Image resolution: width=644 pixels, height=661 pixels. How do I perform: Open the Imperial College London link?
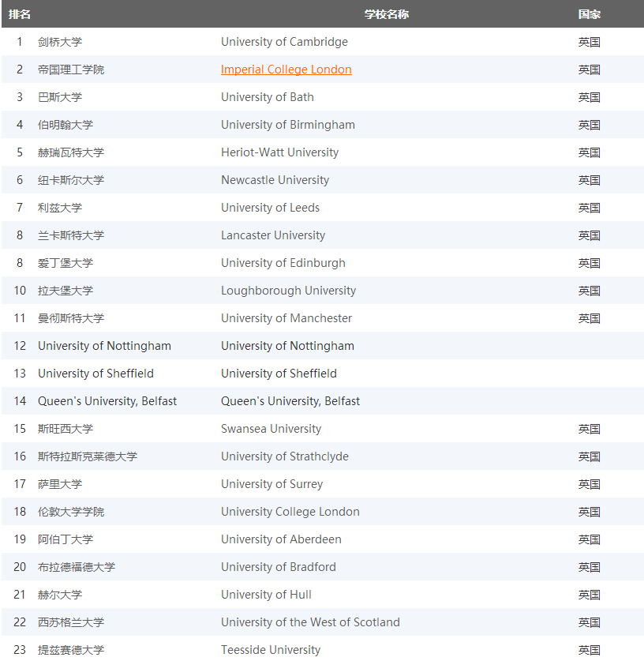(x=286, y=69)
